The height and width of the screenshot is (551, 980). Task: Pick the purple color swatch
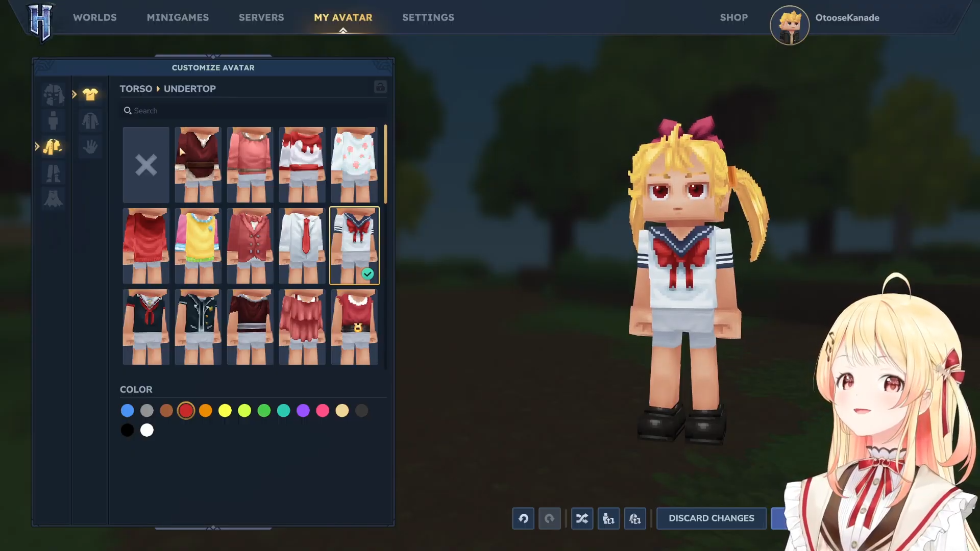click(x=303, y=411)
